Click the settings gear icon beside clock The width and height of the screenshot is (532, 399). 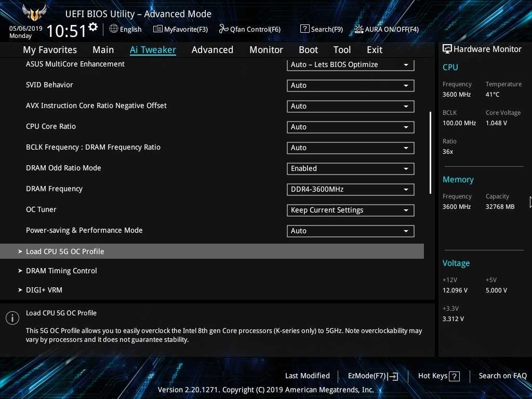[x=93, y=27]
